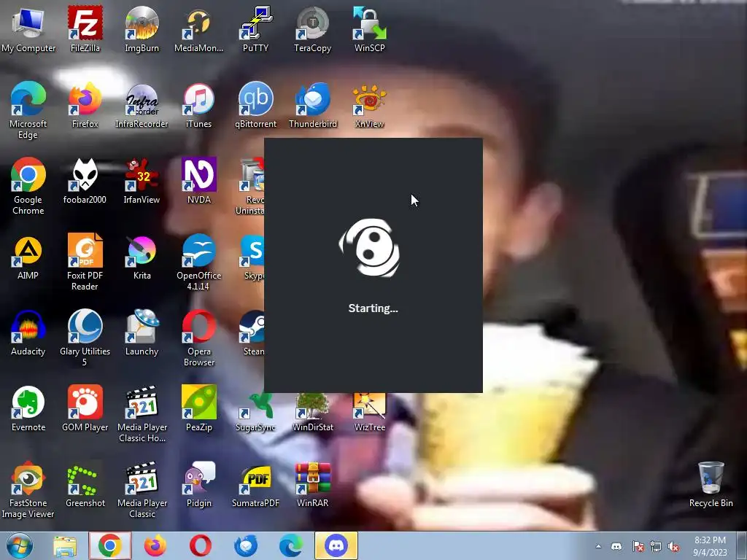
Task: Select the SugarSync desktop shortcut
Action: (256, 413)
